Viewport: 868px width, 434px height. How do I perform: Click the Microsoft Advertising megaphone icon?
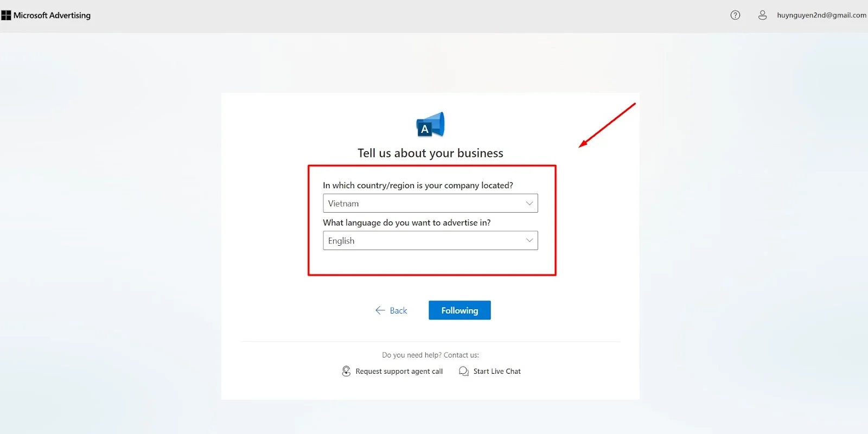pos(430,124)
